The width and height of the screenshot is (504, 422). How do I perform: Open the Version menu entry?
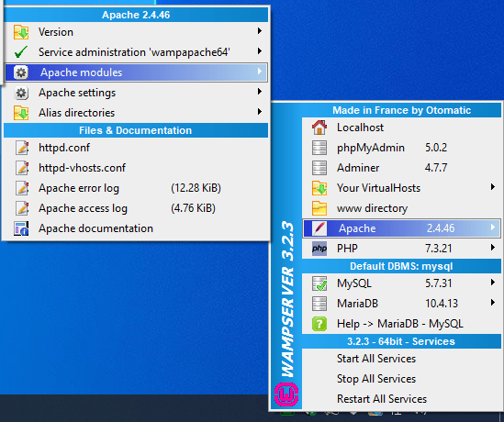click(136, 32)
